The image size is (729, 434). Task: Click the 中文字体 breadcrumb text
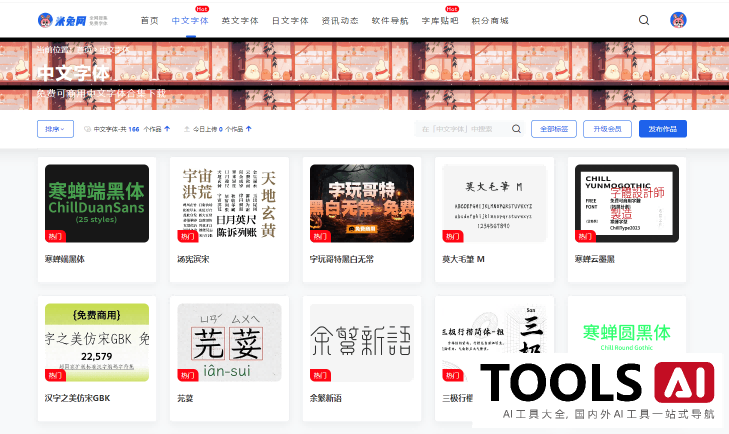click(x=114, y=49)
